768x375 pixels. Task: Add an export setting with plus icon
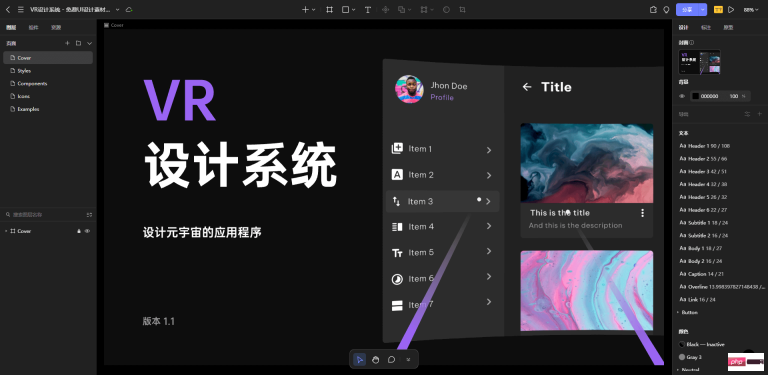click(760, 114)
